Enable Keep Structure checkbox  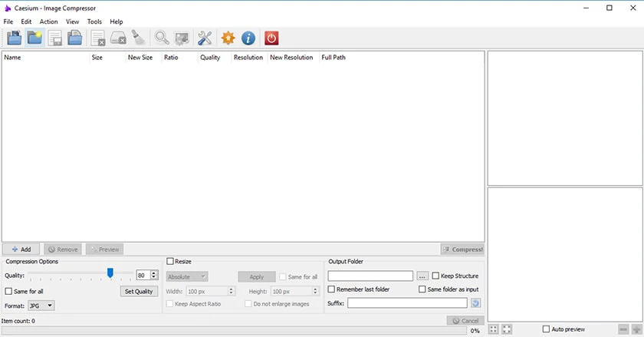pyautogui.click(x=435, y=276)
